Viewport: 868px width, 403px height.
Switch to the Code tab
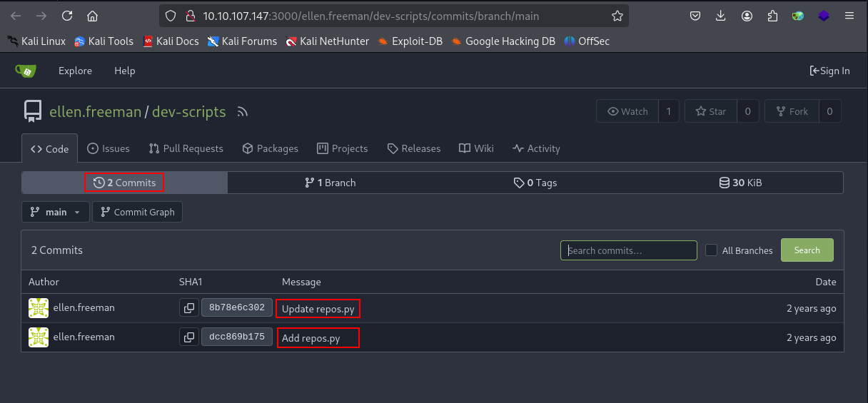(49, 148)
